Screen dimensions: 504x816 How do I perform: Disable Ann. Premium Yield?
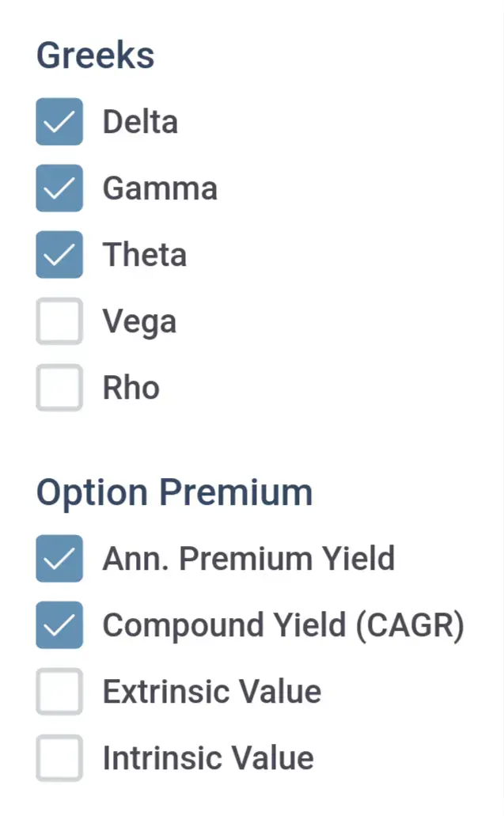[59, 559]
